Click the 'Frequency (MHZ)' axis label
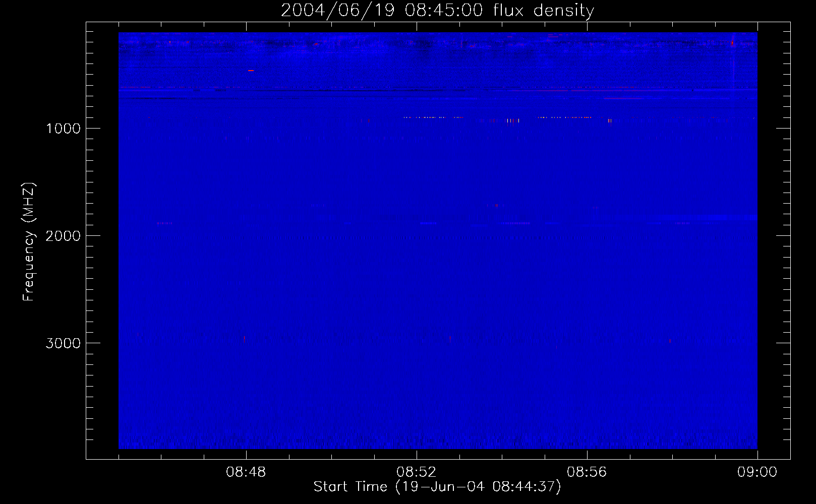Screen dimensions: 816x504 point(29,242)
